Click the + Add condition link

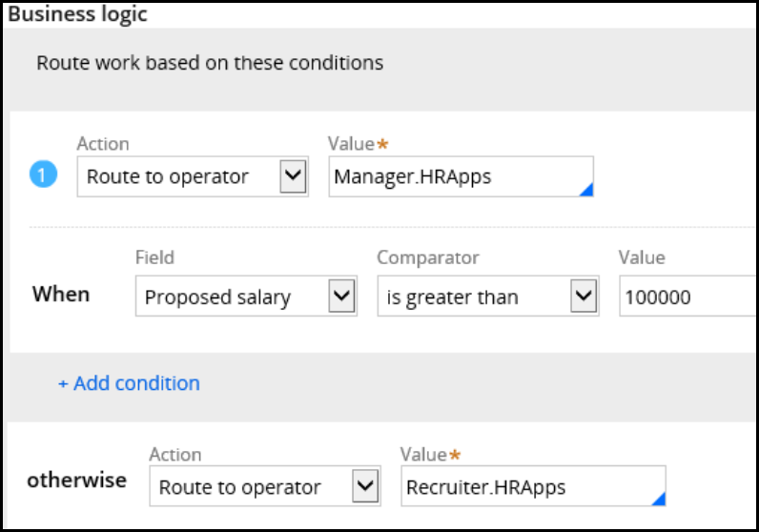tap(129, 383)
